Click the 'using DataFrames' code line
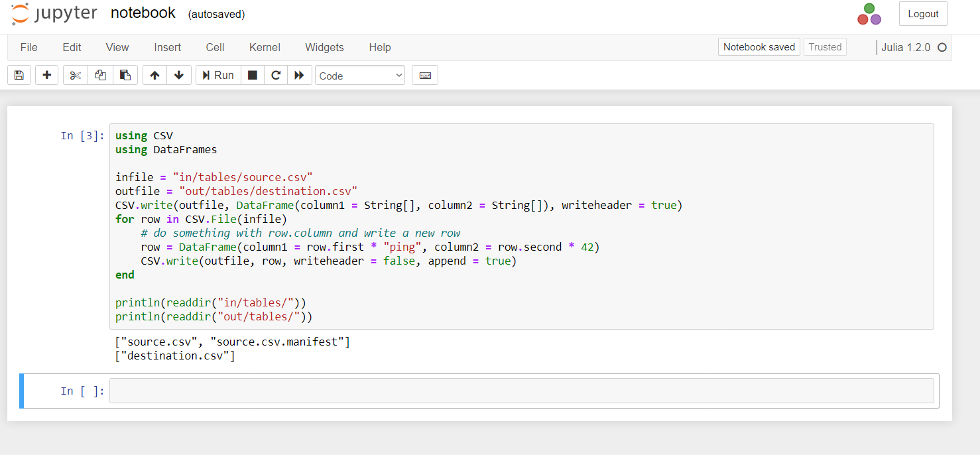This screenshot has width=980, height=455. tap(166, 149)
